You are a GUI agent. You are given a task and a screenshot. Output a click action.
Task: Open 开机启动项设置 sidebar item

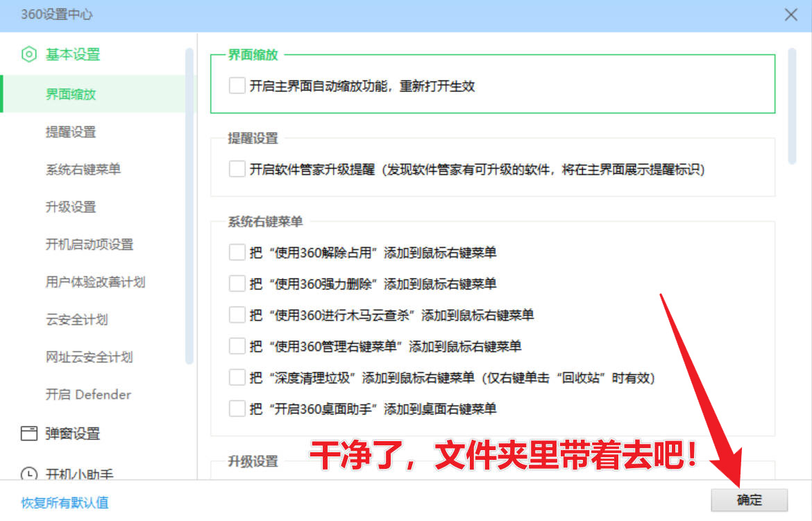(x=90, y=244)
